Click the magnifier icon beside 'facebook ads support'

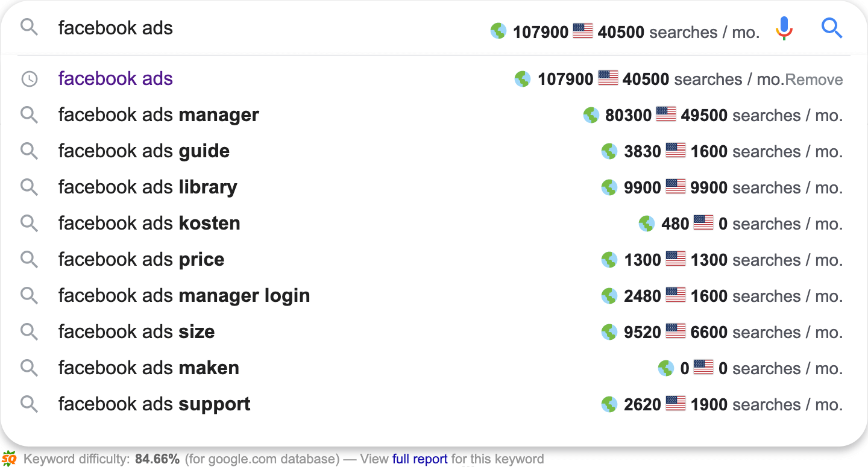tap(29, 404)
